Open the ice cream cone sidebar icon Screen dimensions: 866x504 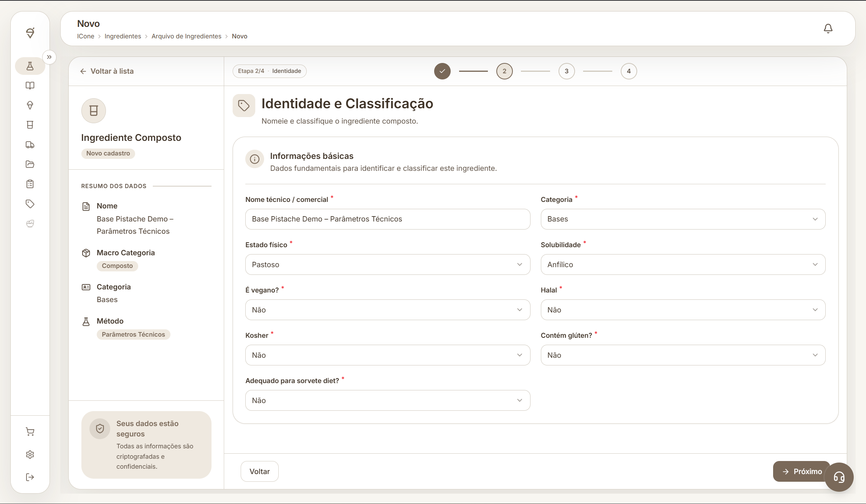tap(30, 105)
